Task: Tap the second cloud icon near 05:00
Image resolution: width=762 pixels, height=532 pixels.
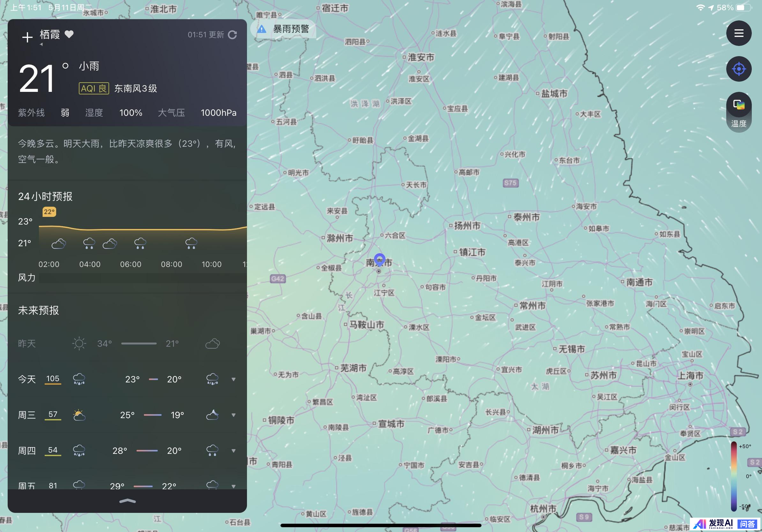Action: click(110, 244)
